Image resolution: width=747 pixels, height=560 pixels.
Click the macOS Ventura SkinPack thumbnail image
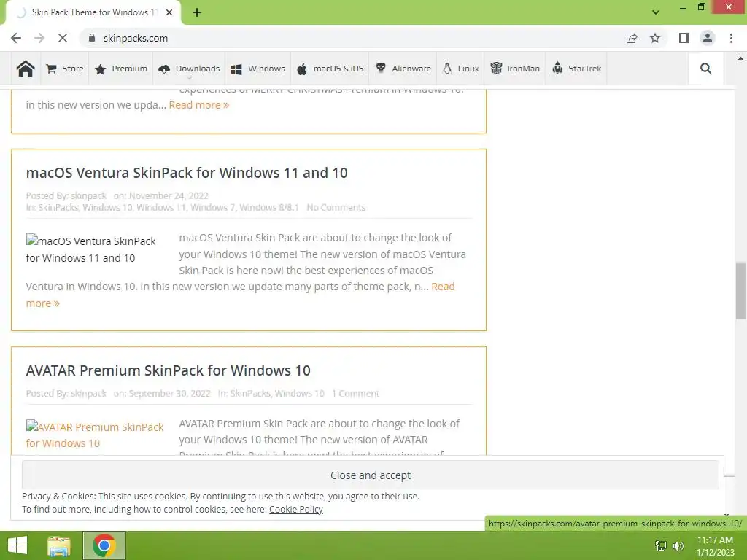coord(91,249)
